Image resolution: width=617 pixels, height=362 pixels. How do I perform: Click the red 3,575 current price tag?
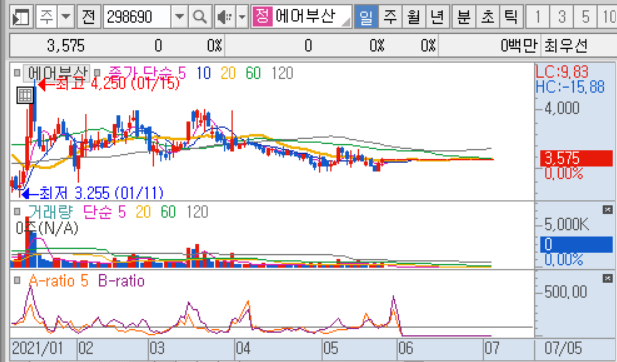coord(576,158)
